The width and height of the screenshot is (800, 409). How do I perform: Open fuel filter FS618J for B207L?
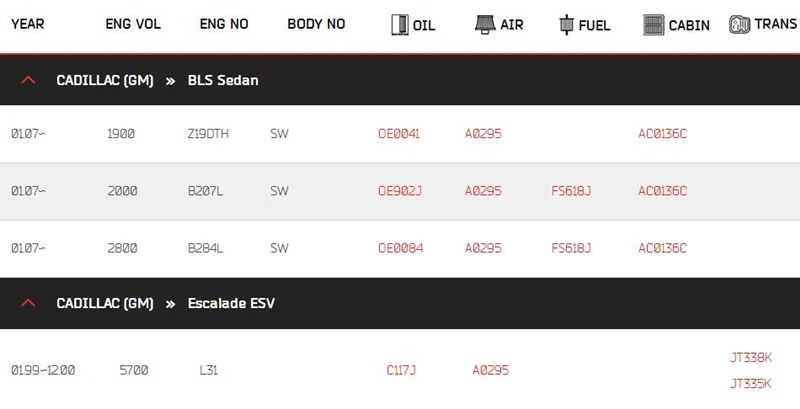click(571, 191)
